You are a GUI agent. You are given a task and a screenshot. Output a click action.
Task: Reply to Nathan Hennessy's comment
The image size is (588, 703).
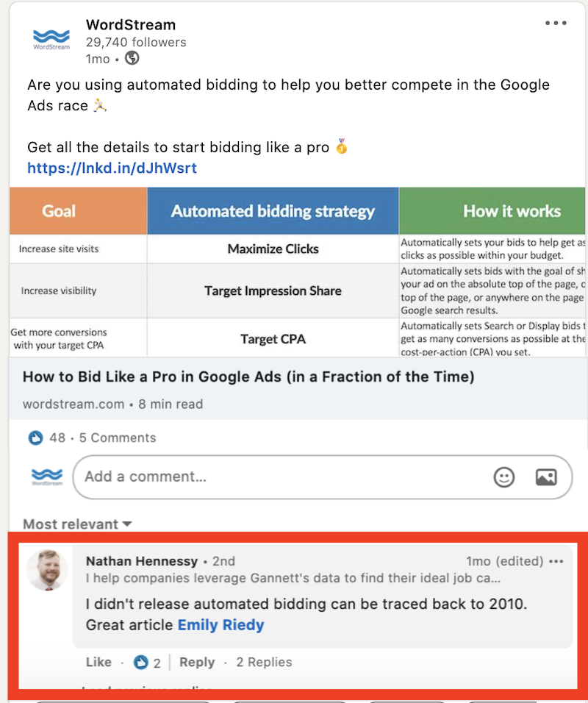click(197, 663)
